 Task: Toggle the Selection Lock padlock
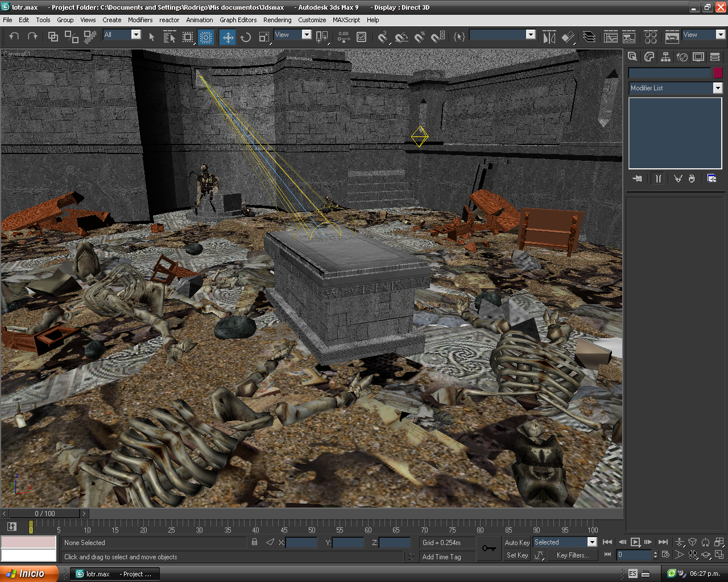(x=254, y=542)
